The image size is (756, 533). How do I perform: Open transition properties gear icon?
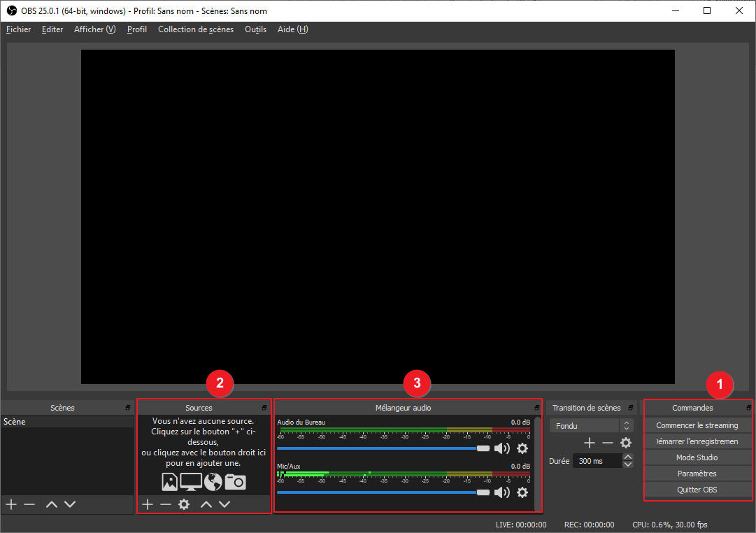click(626, 443)
